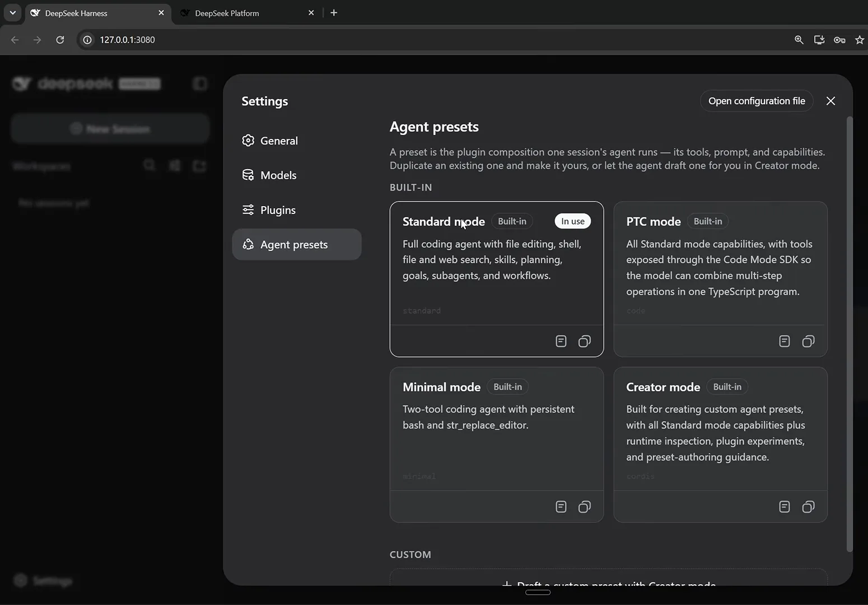Click the General gear icon

(248, 141)
